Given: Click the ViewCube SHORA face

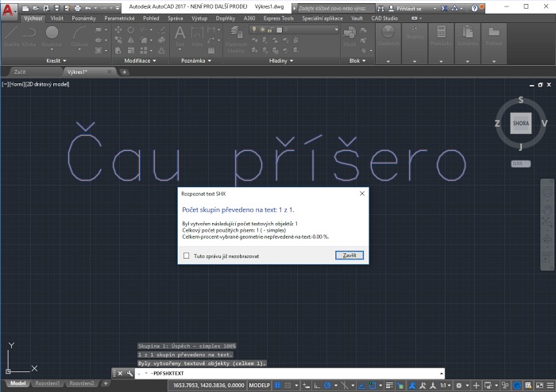Looking at the screenshot, I should pyautogui.click(x=520, y=123).
